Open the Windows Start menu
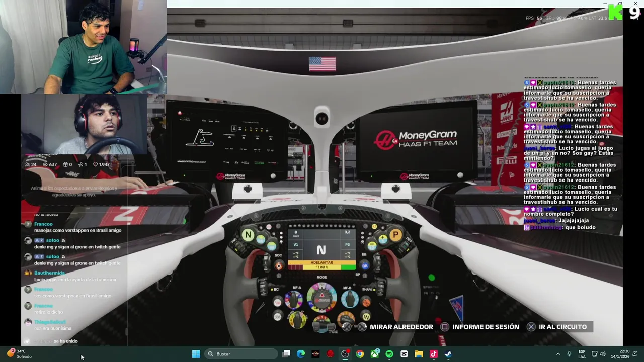This screenshot has height=362, width=644. click(x=196, y=354)
